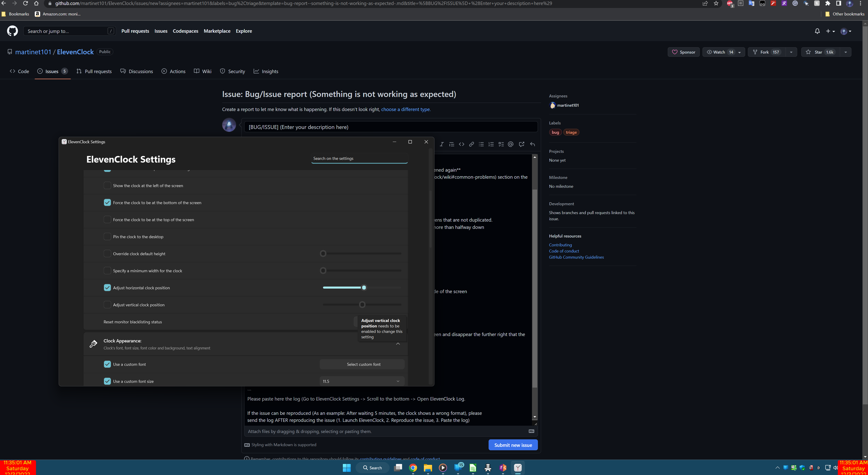Click Submit new issue button

pos(513,445)
